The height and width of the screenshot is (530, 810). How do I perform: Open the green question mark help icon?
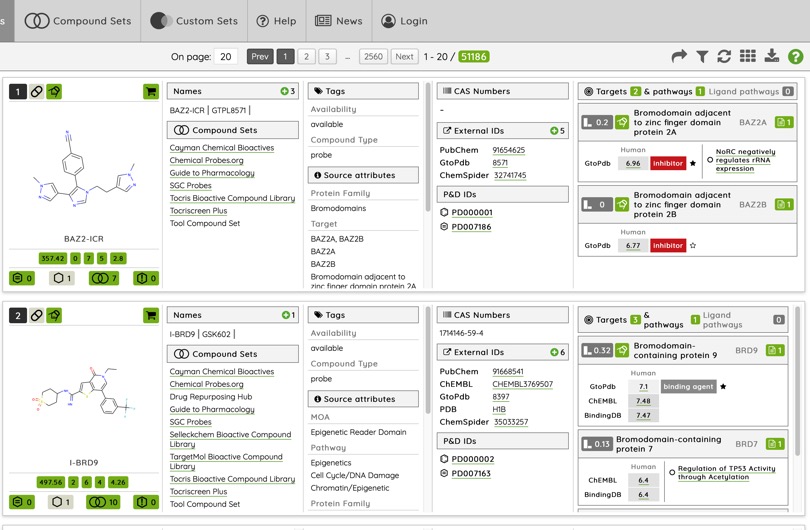click(795, 56)
